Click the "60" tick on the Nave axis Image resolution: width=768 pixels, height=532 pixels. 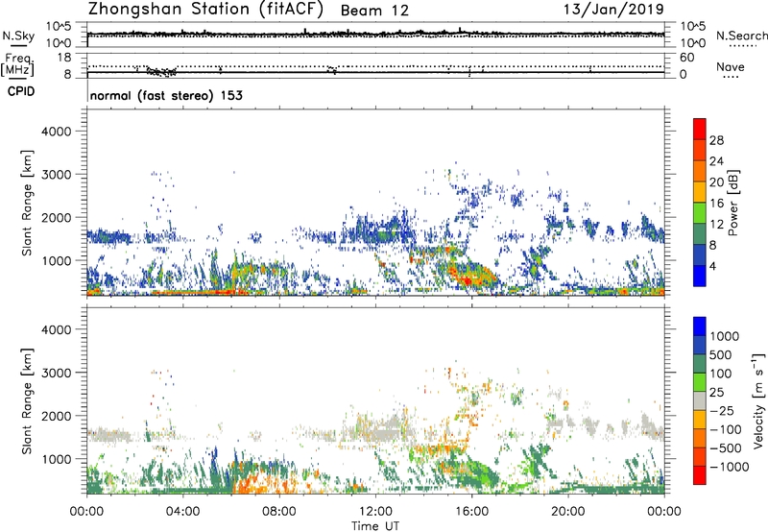[x=686, y=58]
